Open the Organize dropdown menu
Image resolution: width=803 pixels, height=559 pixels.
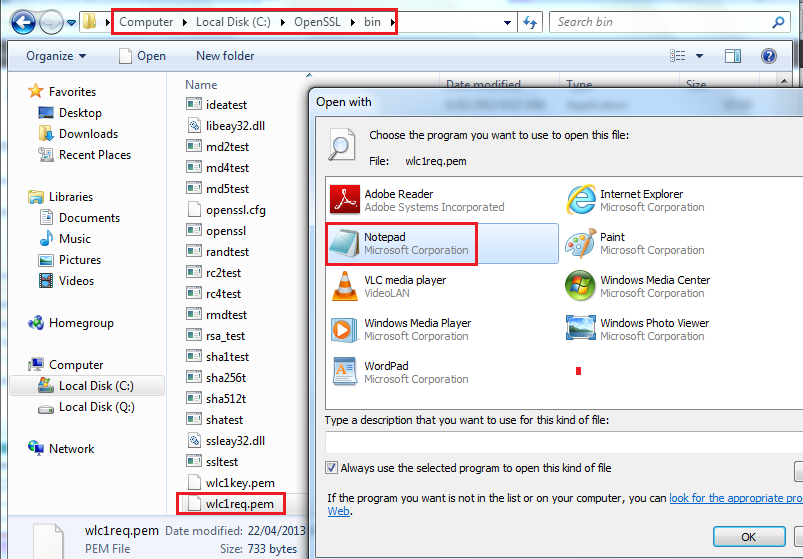point(56,56)
